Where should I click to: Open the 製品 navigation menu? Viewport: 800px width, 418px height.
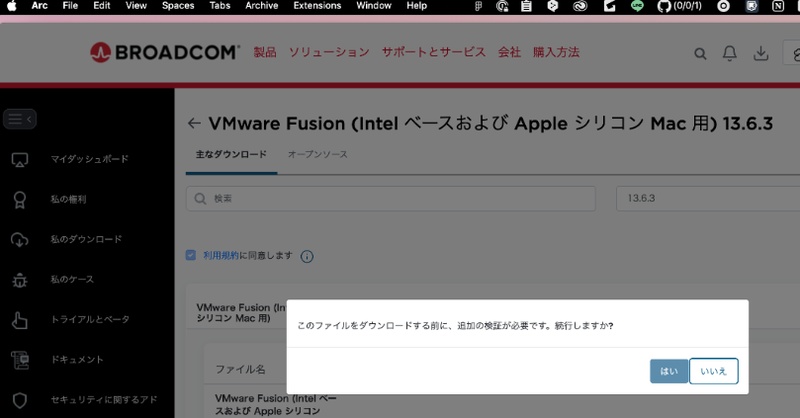[x=265, y=52]
